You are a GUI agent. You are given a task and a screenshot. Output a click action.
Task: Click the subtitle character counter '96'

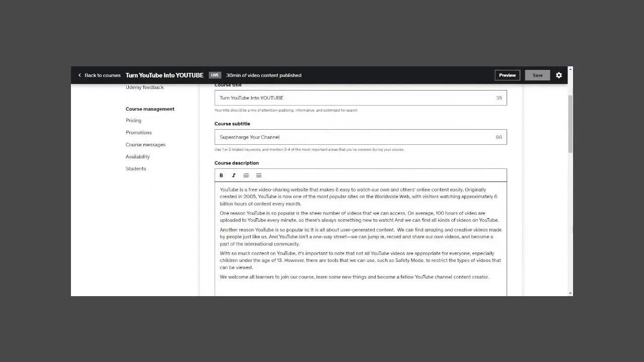click(x=499, y=137)
